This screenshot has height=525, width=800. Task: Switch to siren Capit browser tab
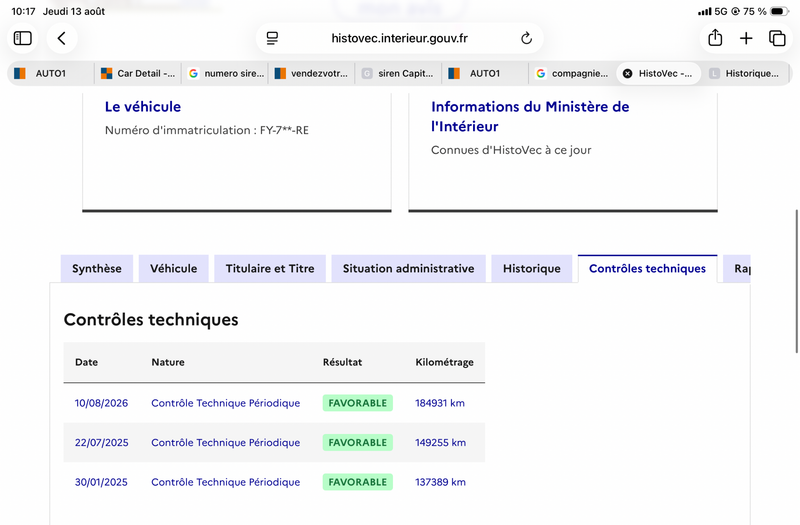[x=398, y=73]
